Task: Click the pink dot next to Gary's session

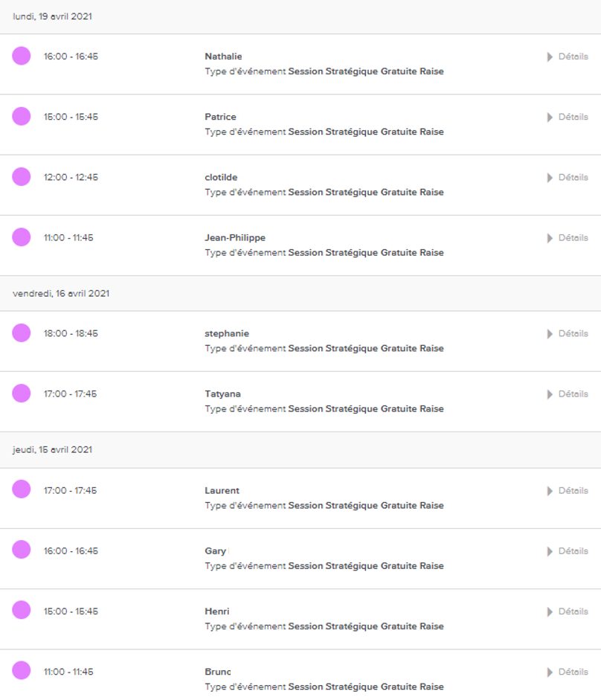Action: tap(21, 549)
